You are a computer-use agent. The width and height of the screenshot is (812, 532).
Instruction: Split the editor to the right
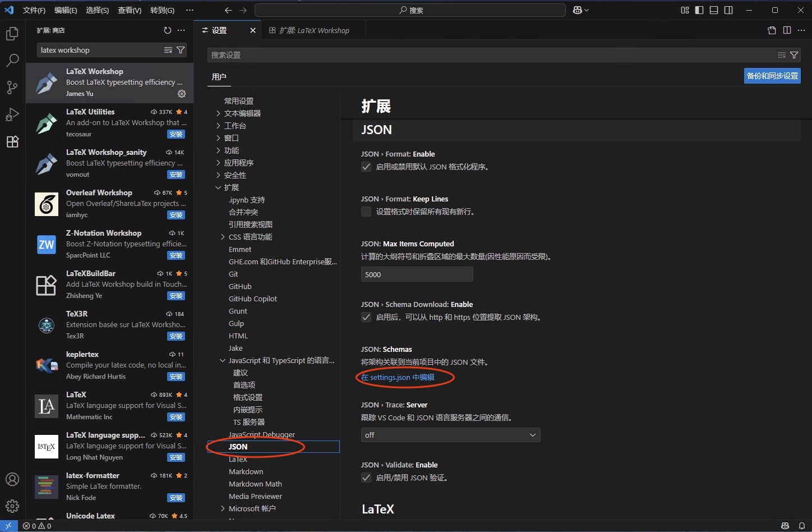point(787,30)
